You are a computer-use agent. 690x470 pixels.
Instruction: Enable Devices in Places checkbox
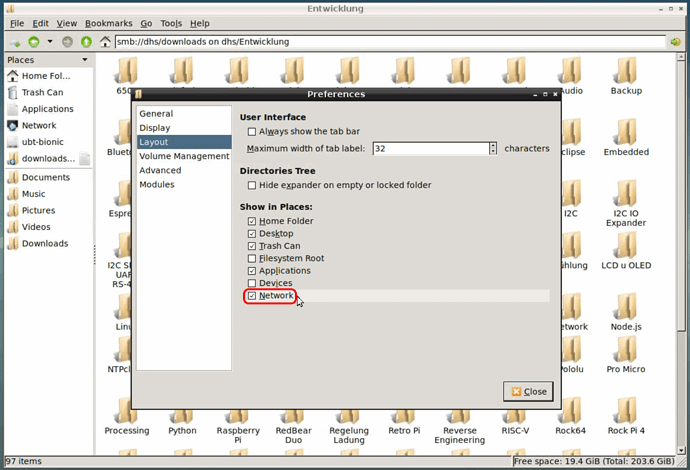tap(252, 283)
